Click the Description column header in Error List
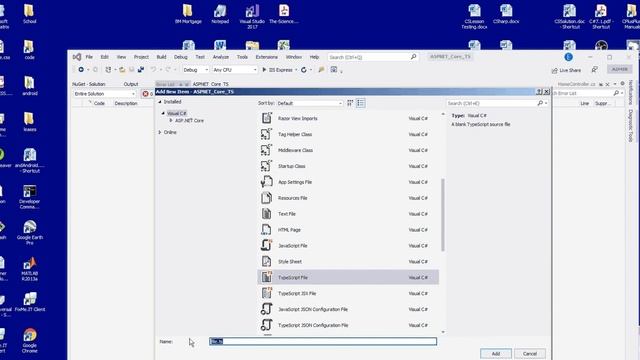This screenshot has height=360, width=640. [x=126, y=103]
